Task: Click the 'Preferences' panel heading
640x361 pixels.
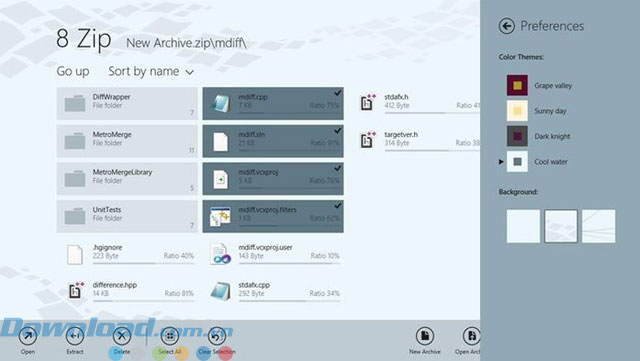Action: [x=552, y=26]
